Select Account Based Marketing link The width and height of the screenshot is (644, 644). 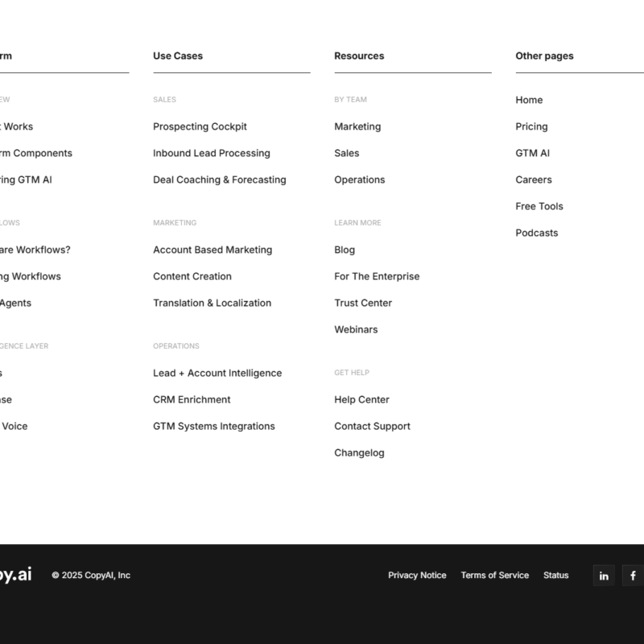[213, 250]
